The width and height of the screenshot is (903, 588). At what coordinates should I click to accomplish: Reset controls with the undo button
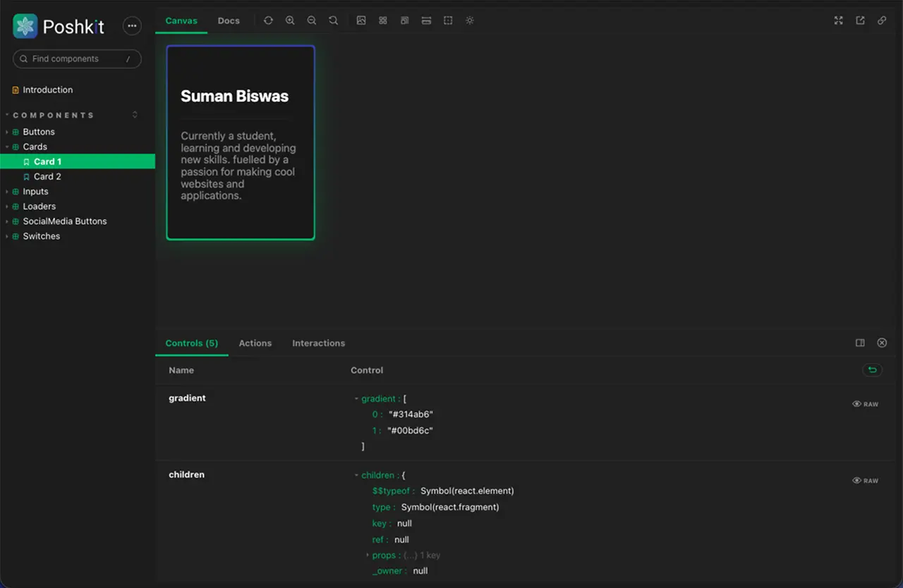873,370
